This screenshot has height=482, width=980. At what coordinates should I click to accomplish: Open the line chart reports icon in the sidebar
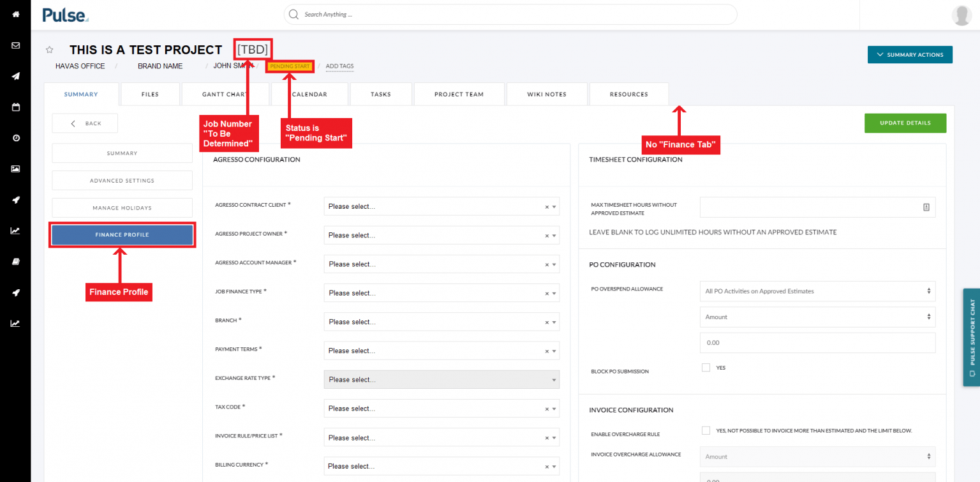15,230
